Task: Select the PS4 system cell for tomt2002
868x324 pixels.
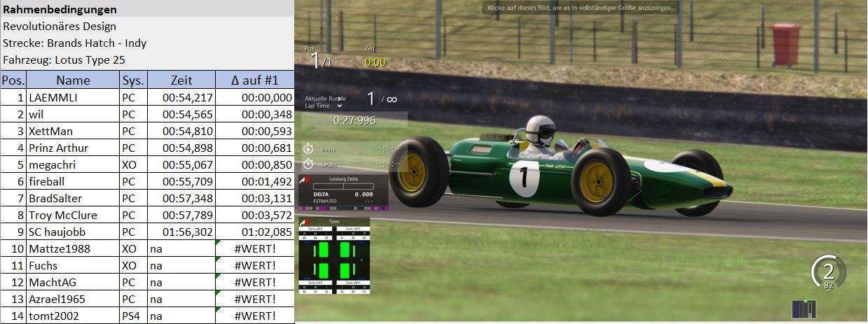Action: point(133,316)
